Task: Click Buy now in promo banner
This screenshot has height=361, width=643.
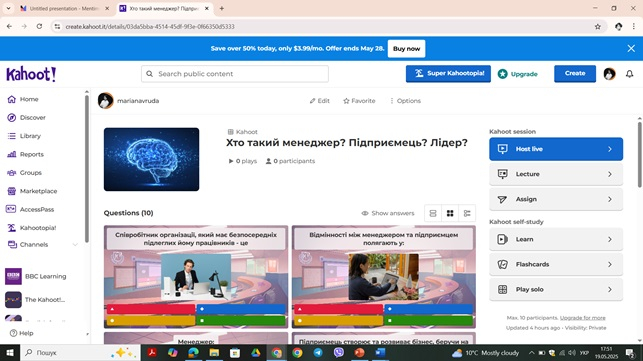Action: click(406, 48)
